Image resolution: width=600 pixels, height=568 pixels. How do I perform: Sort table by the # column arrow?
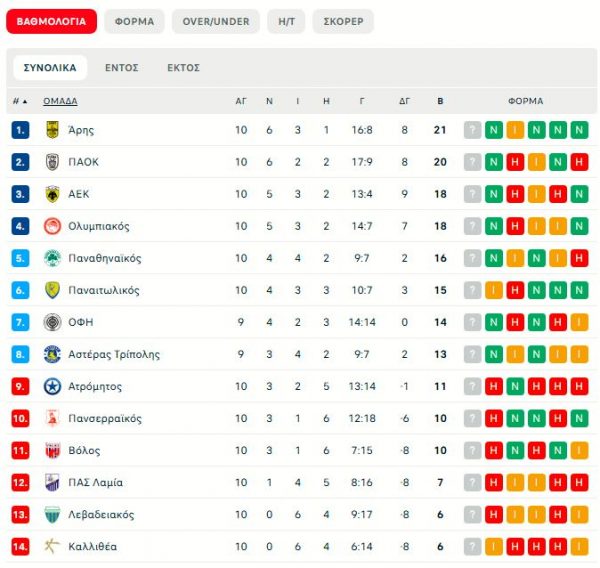25,101
